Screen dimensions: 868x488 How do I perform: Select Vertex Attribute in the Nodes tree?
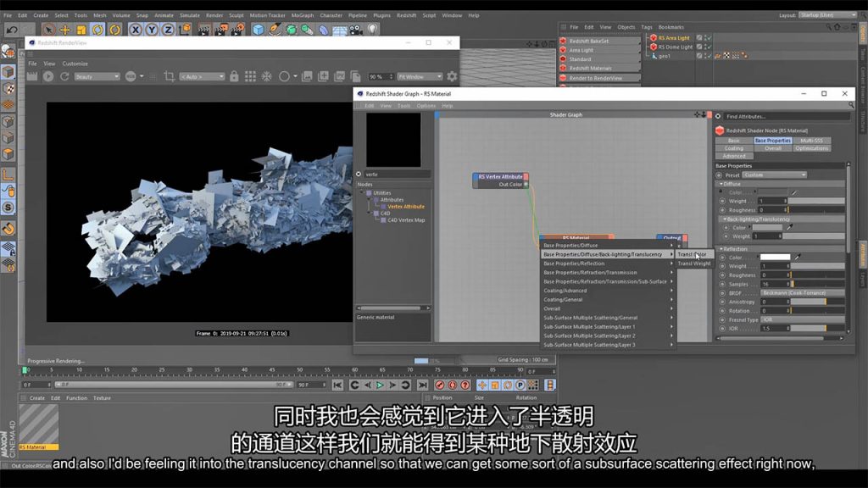pos(406,207)
